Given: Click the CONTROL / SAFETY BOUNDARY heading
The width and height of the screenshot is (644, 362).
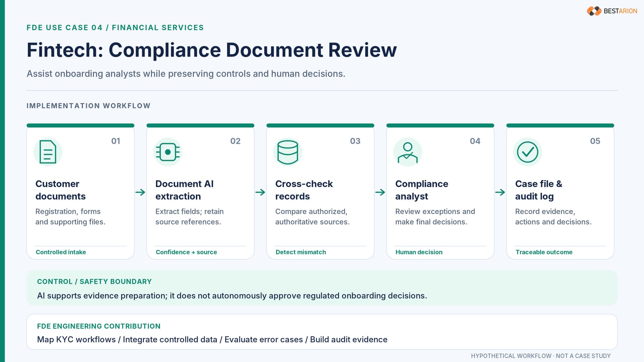Looking at the screenshot, I should tap(94, 282).
